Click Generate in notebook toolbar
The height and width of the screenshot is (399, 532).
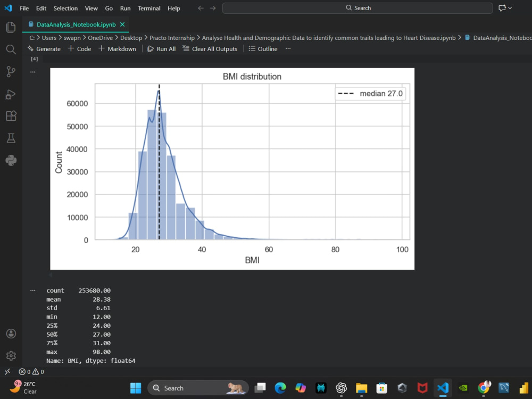tap(44, 49)
